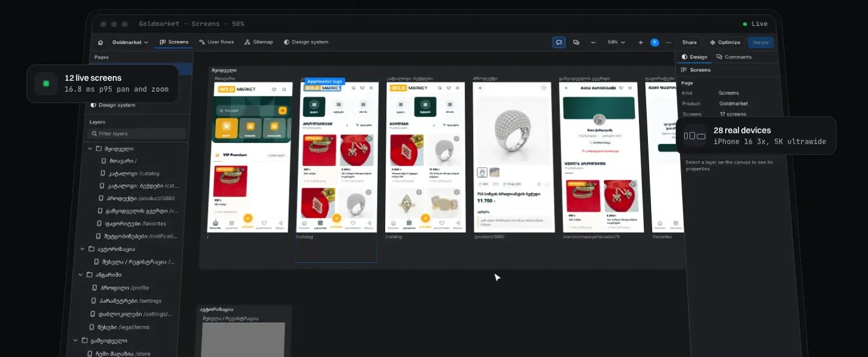Screen dimensions: 868x357
Task: Zoom out with the minus button
Action: coord(593,42)
